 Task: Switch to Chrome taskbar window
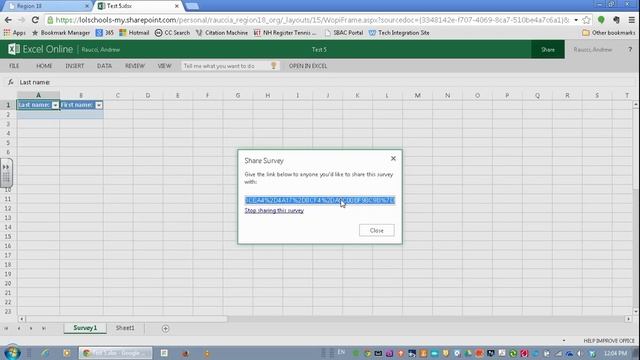(116, 353)
